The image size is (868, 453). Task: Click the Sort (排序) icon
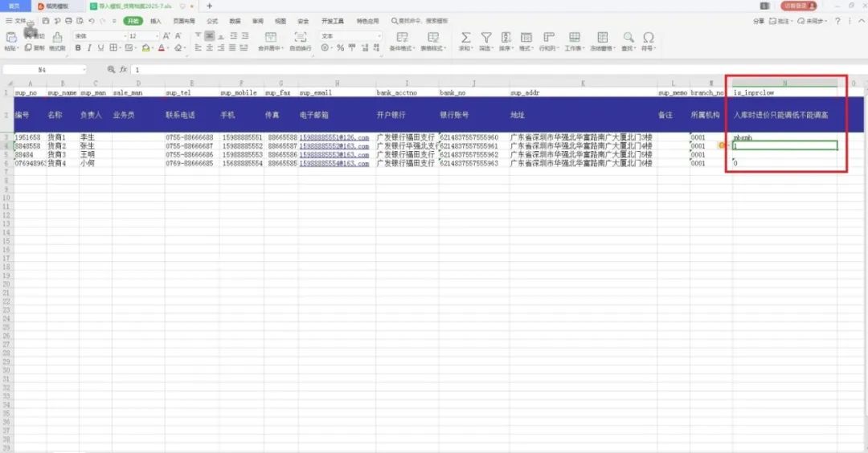coord(506,38)
